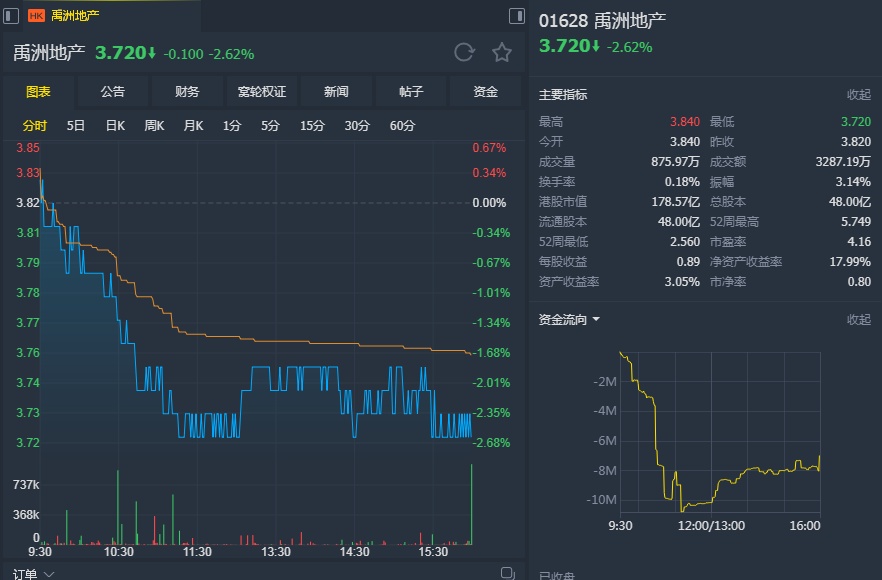The height and width of the screenshot is (580, 882).
Task: Switch chart to 分时 view
Action: [35, 126]
